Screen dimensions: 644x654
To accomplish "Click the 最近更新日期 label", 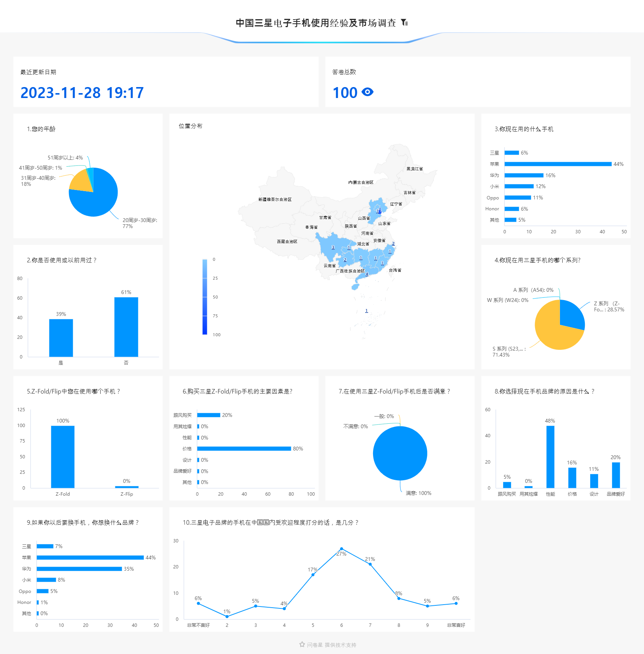I will (38, 72).
